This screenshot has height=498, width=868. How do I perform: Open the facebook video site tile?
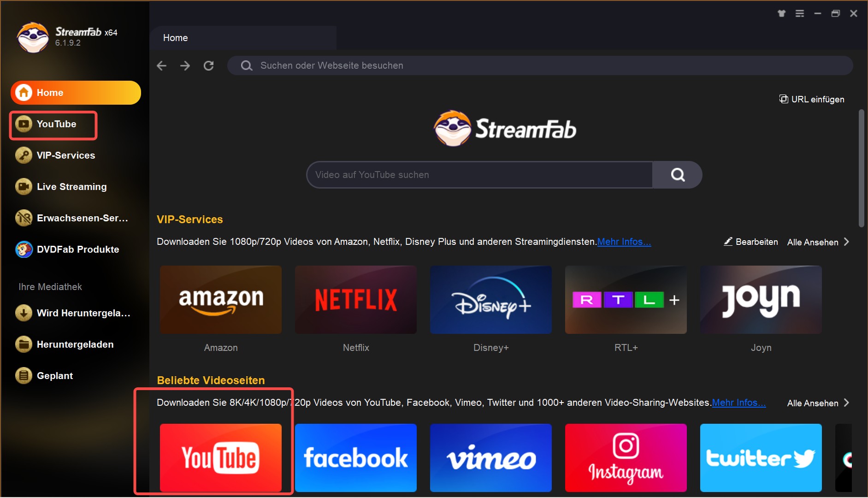[x=356, y=458]
